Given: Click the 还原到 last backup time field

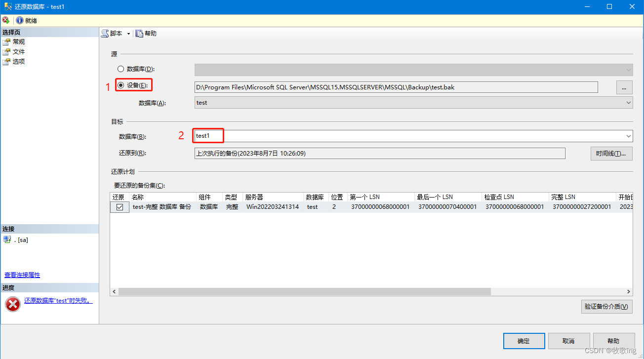Looking at the screenshot, I should pyautogui.click(x=380, y=154).
